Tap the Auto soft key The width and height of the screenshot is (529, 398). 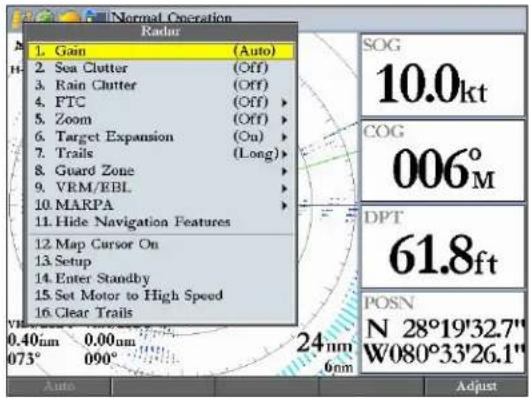tap(59, 386)
